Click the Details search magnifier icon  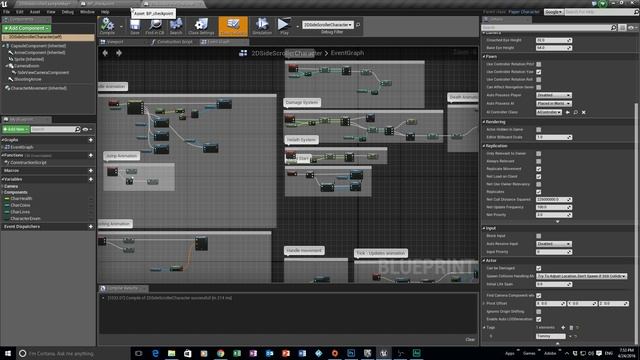[613, 28]
